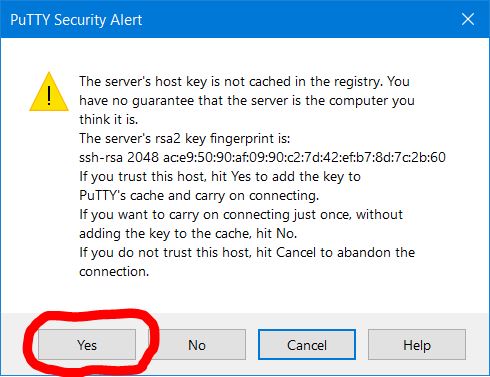Click the 'If you trust this host' line
The height and width of the screenshot is (377, 490).
tap(220, 177)
